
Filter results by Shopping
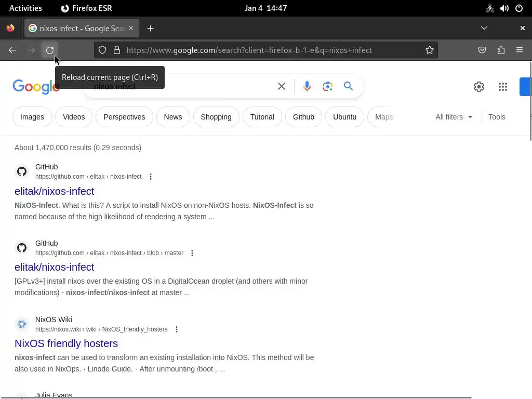click(216, 117)
